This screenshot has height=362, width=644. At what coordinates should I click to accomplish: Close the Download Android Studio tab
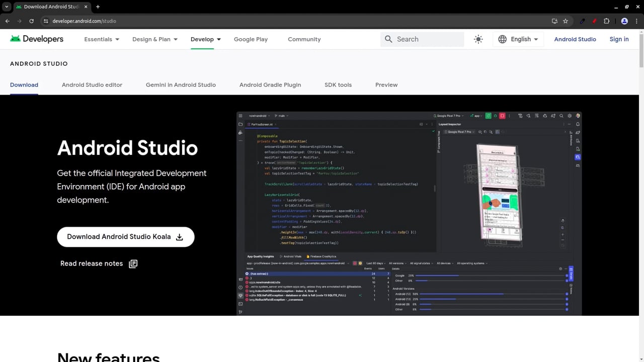click(85, 7)
